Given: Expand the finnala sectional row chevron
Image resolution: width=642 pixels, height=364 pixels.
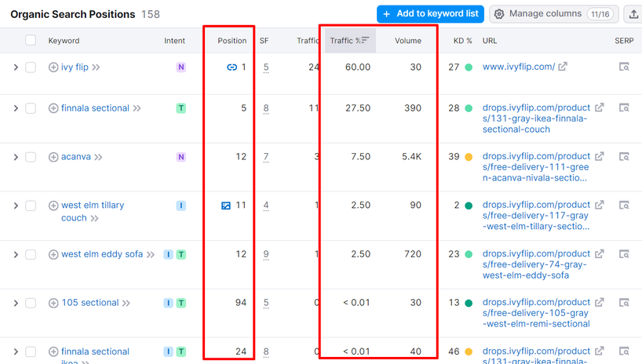Looking at the screenshot, I should (x=15, y=108).
